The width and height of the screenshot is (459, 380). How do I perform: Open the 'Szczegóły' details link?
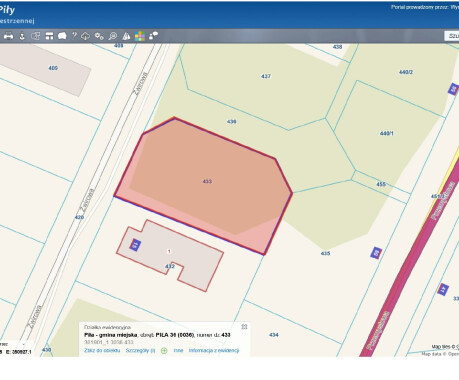coord(140,350)
